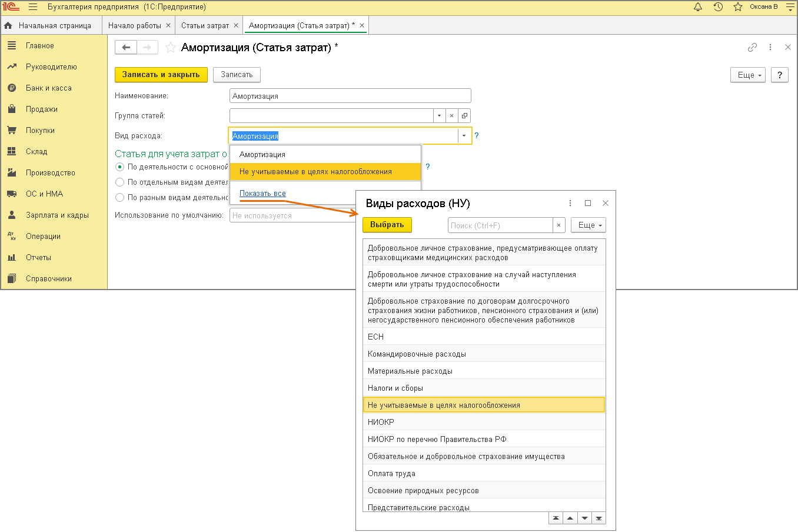Viewport: 798px width, 532px height.
Task: Open Главное section
Action: click(x=54, y=45)
